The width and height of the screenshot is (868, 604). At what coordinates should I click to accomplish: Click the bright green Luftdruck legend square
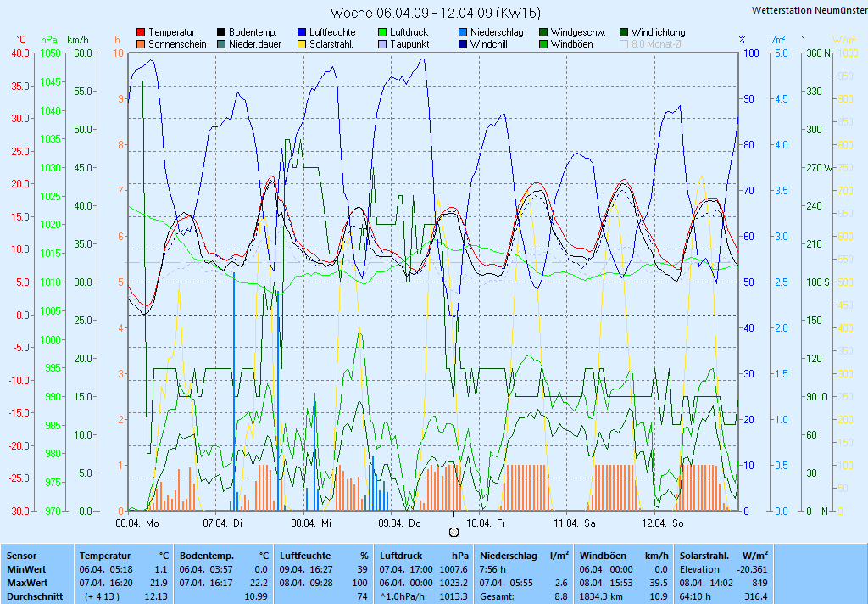(382, 32)
